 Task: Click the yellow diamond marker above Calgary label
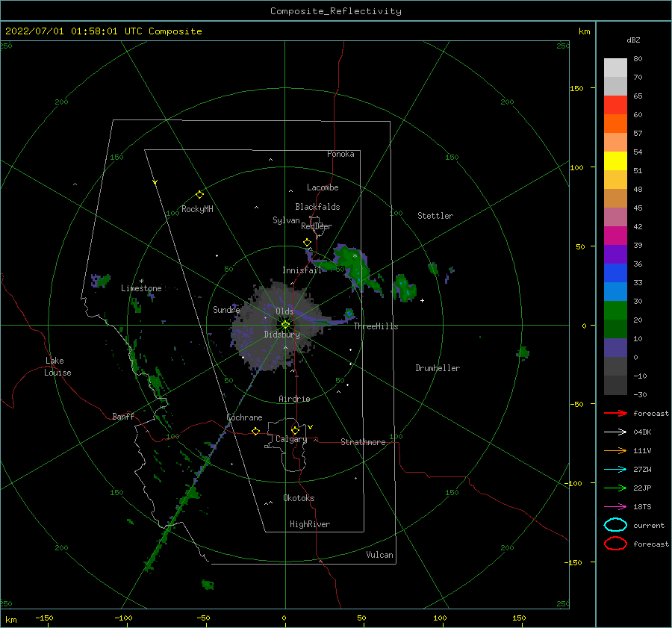click(295, 430)
